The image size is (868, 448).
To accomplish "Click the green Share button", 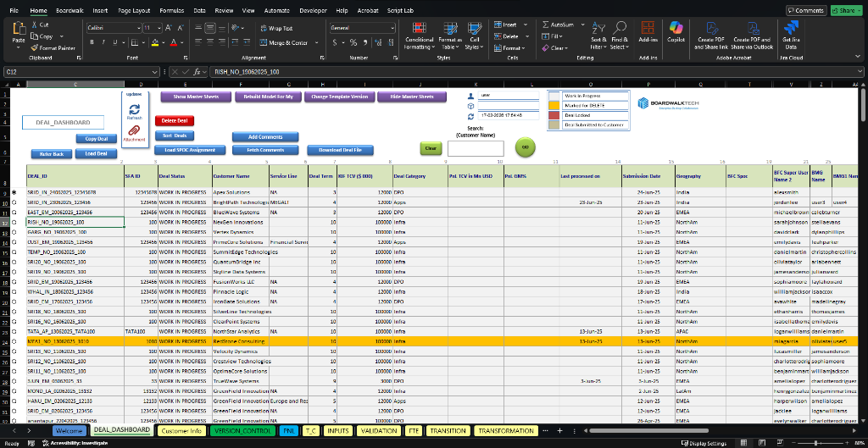I will 847,10.
